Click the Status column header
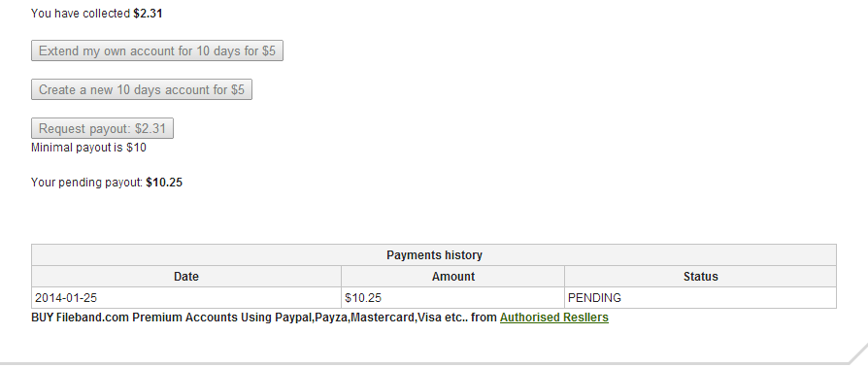 click(x=700, y=276)
